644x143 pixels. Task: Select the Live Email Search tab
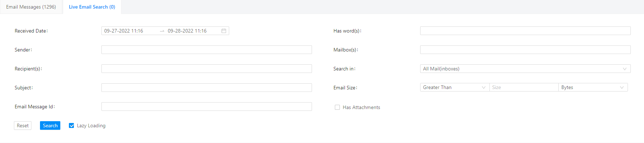click(92, 7)
